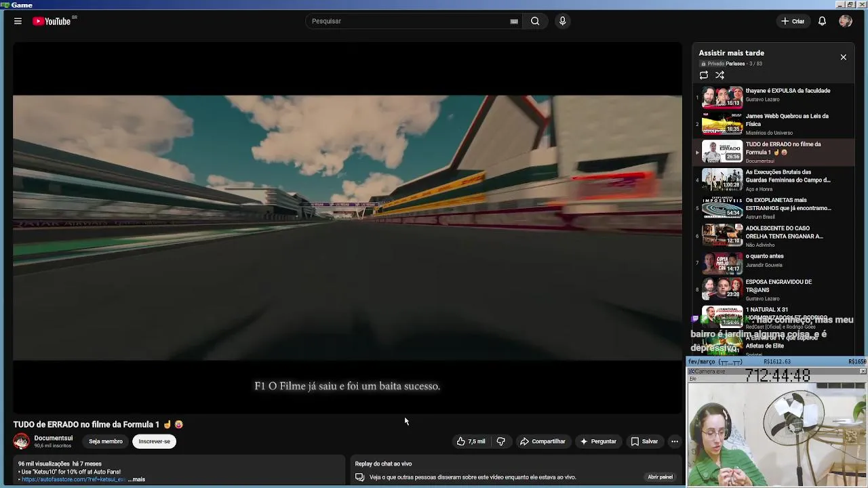The width and height of the screenshot is (868, 488).
Task: Open the autofasstore.com link in description
Action: pyautogui.click(x=73, y=479)
